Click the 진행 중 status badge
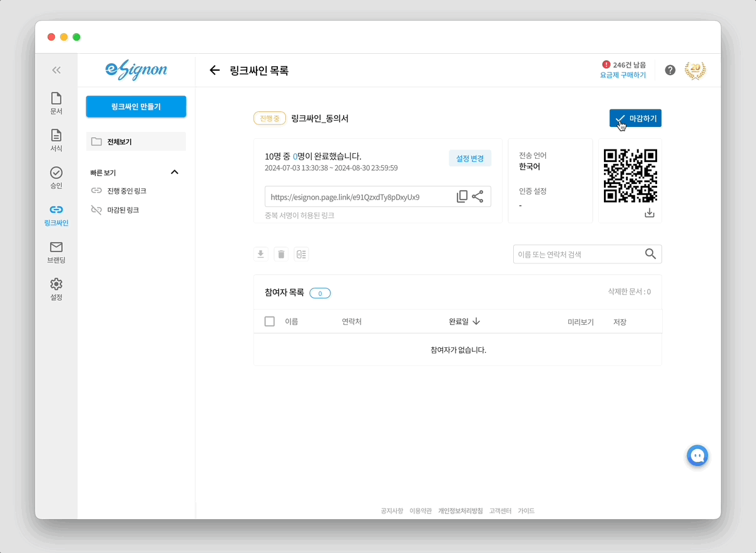 coord(270,118)
